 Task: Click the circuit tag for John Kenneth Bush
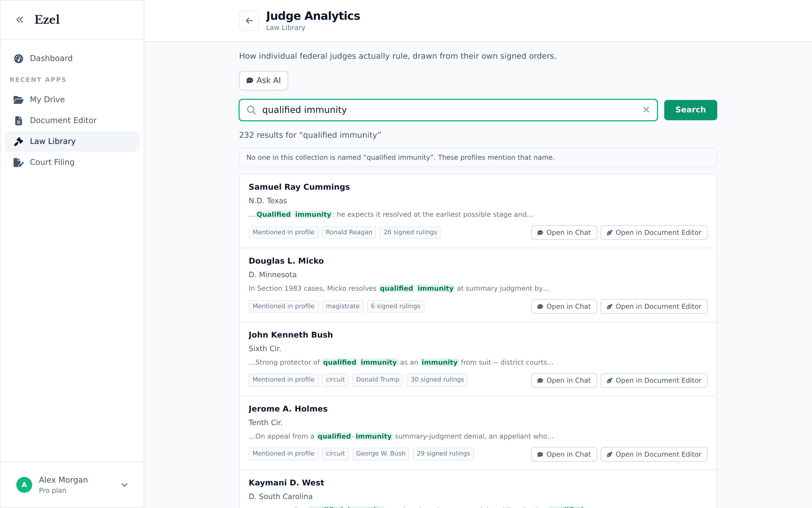[335, 380]
